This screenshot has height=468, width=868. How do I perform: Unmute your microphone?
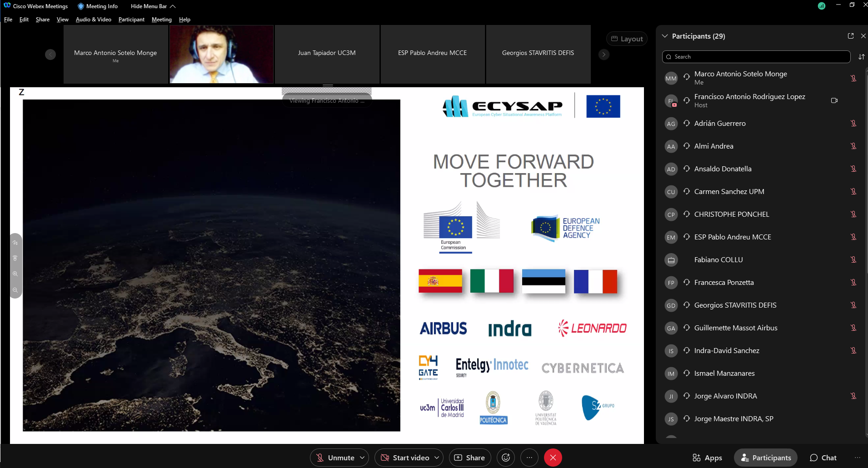[x=335, y=458]
